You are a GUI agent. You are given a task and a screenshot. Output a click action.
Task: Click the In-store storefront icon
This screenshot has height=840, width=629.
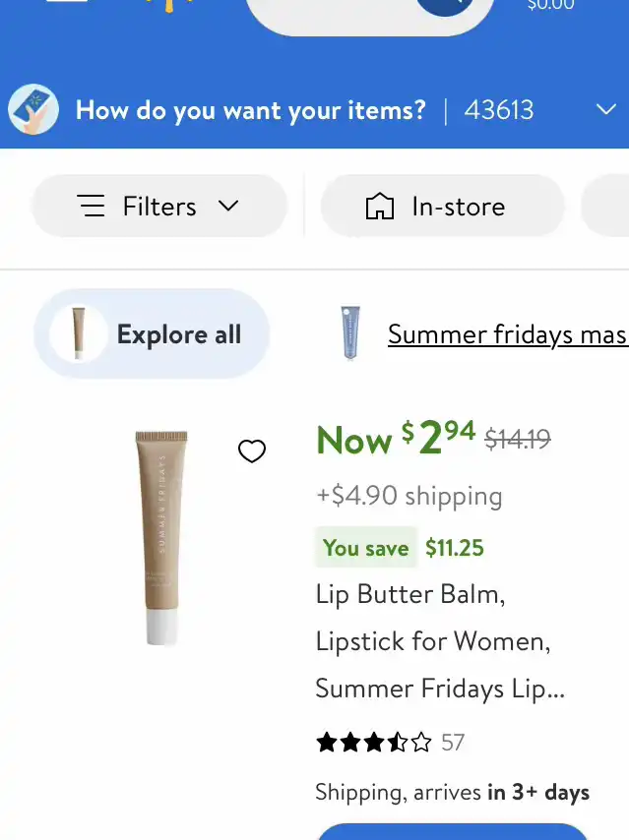click(379, 207)
